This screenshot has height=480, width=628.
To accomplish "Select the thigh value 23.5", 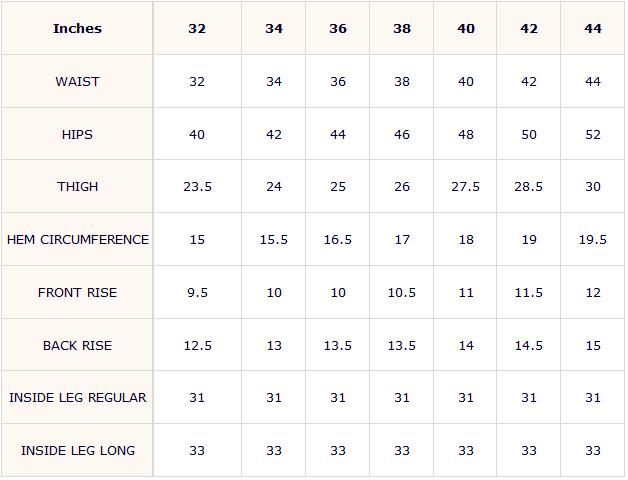I will [197, 187].
